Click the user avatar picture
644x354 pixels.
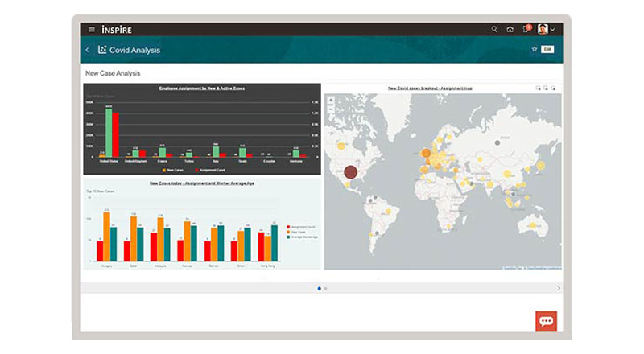click(543, 29)
